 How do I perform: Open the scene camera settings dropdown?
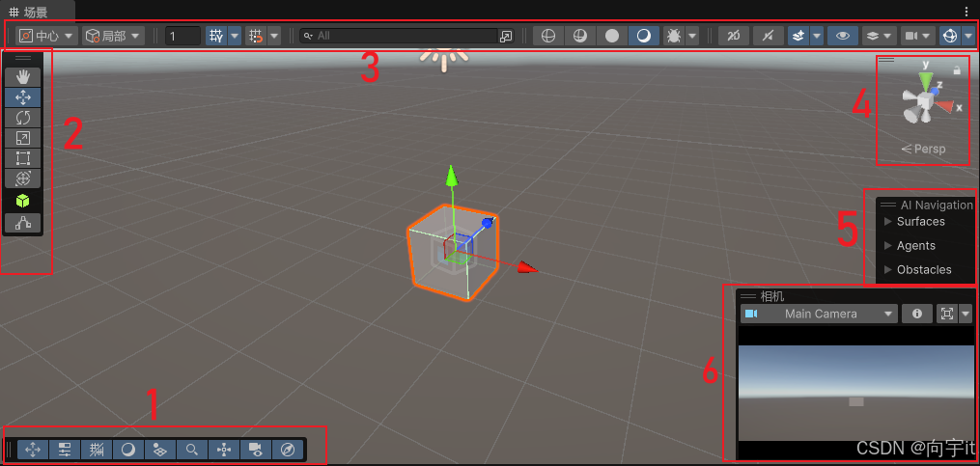[917, 36]
